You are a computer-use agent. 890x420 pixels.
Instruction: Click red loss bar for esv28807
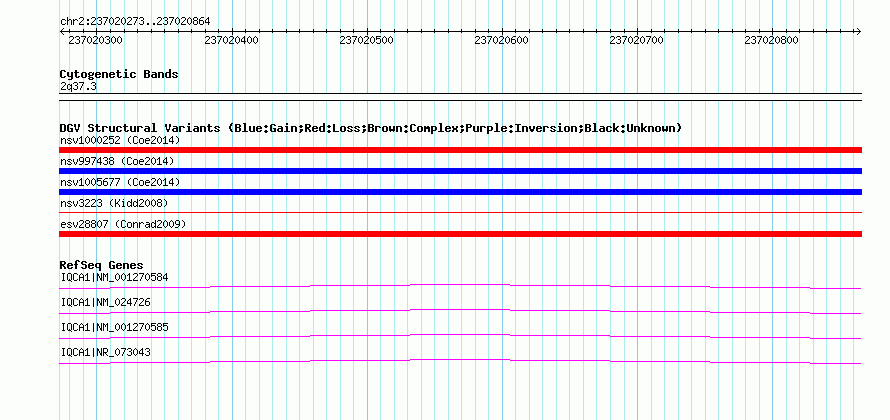click(x=460, y=234)
